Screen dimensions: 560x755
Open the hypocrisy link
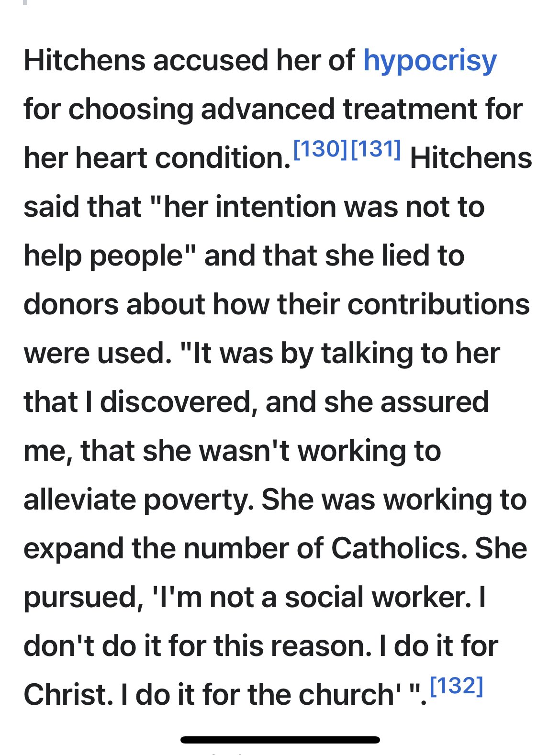pos(429,61)
